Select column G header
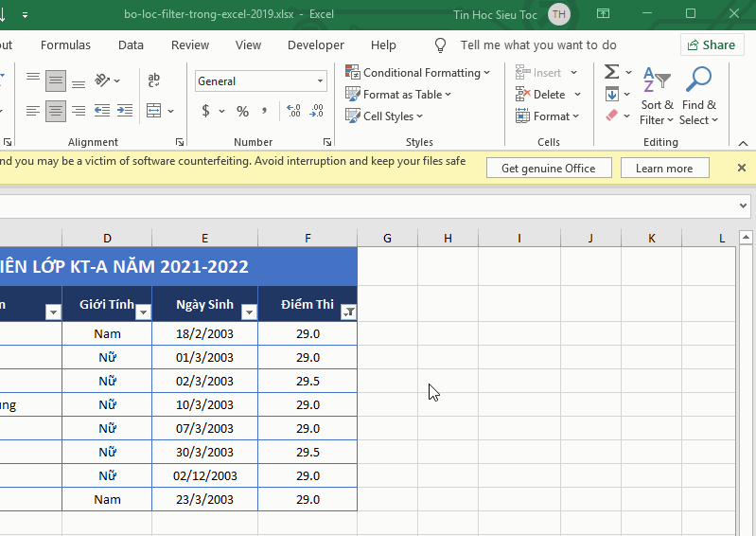The image size is (756, 536). (x=387, y=239)
